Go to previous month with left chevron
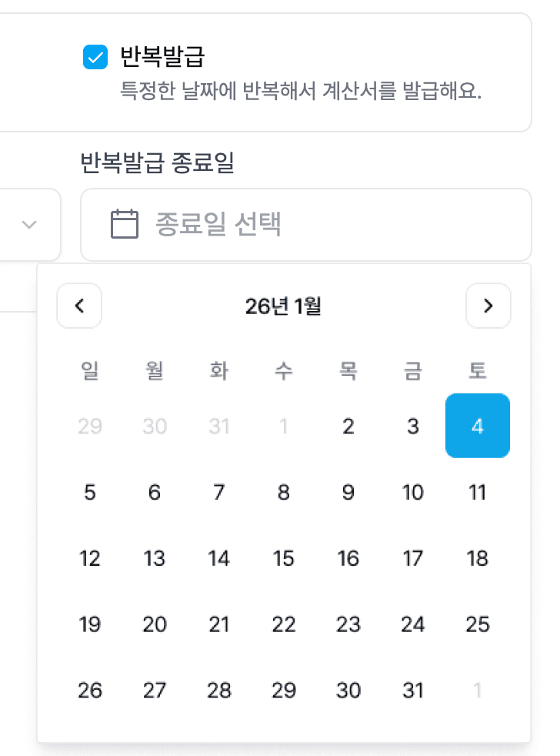The height and width of the screenshot is (756, 560). (79, 306)
